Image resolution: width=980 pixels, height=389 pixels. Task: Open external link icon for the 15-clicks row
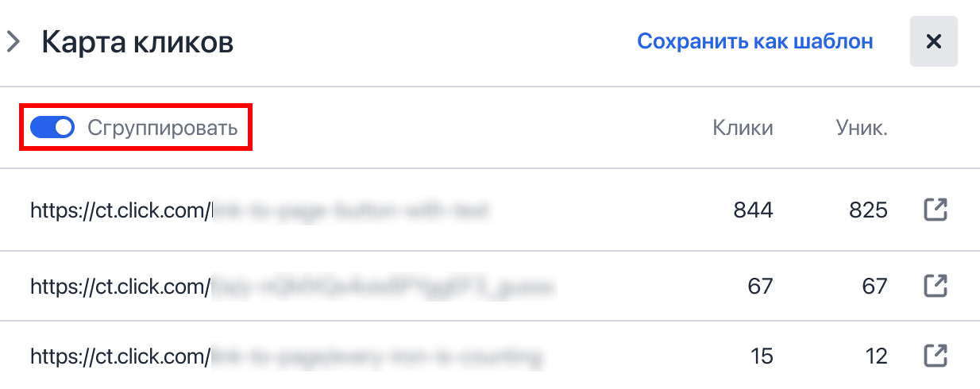coord(936,355)
